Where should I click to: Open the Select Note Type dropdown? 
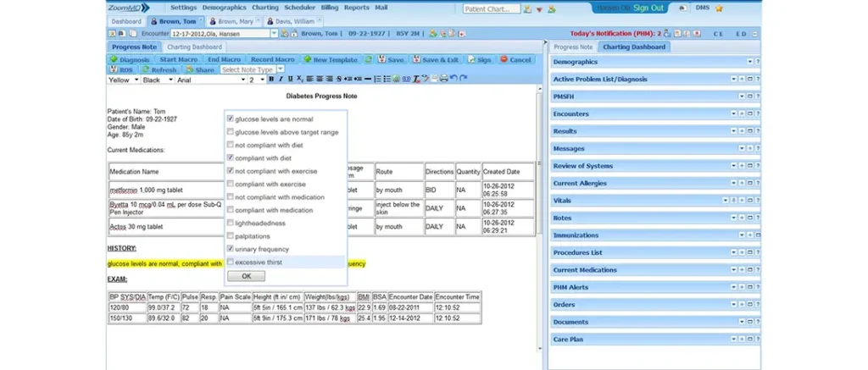point(280,69)
